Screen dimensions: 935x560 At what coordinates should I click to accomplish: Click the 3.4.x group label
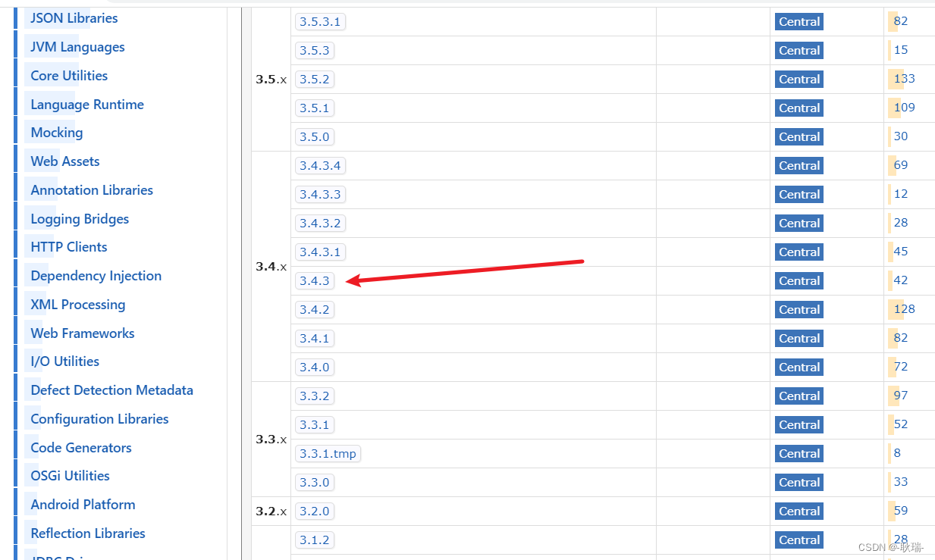pos(271,267)
